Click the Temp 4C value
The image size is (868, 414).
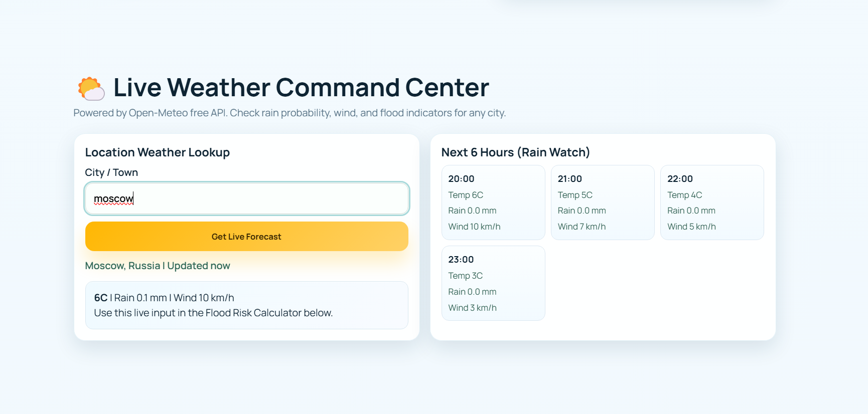[x=685, y=195]
